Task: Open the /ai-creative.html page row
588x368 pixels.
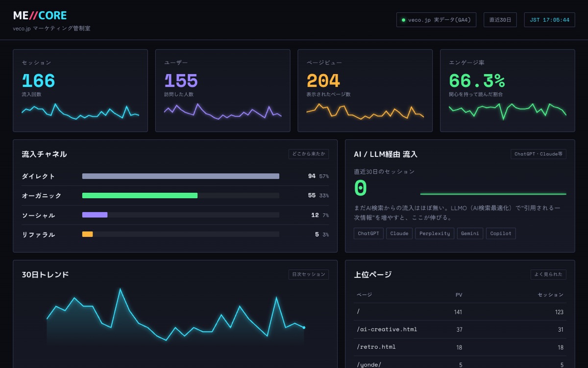Action: pos(460,329)
